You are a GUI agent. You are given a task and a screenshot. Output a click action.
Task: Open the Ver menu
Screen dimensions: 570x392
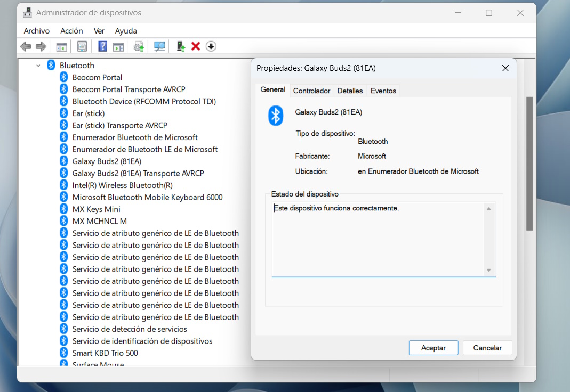99,31
